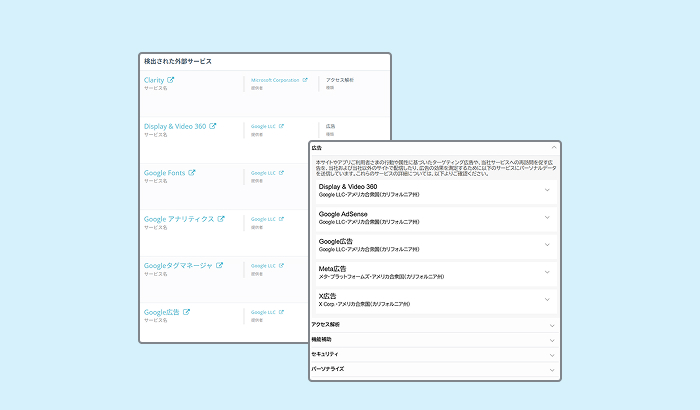Expand the アクセス解析 category

[x=552, y=325]
